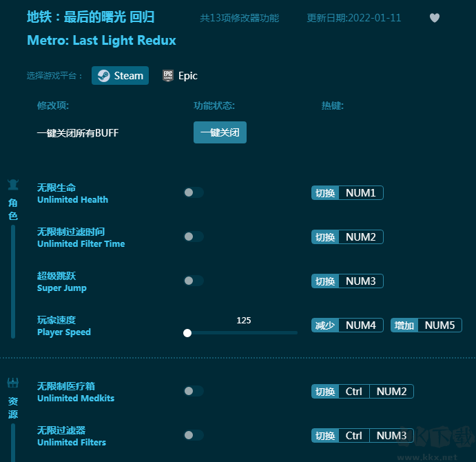Click the Steam logo icon
This screenshot has height=462, width=476.
pyautogui.click(x=104, y=76)
